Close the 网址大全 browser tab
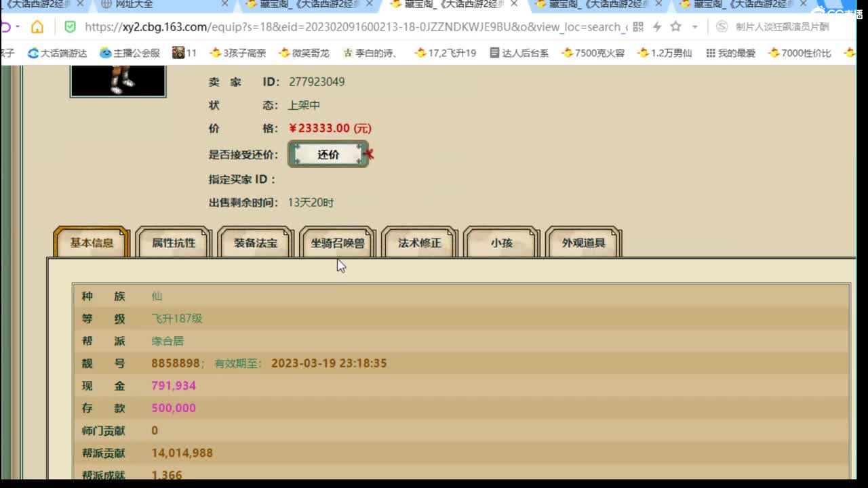The height and width of the screenshot is (488, 868). (x=224, y=4)
